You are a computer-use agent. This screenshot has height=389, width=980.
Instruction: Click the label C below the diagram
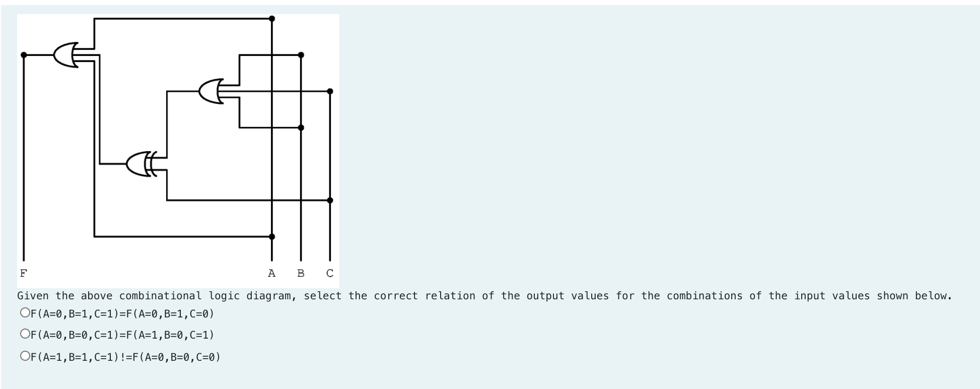tap(330, 274)
